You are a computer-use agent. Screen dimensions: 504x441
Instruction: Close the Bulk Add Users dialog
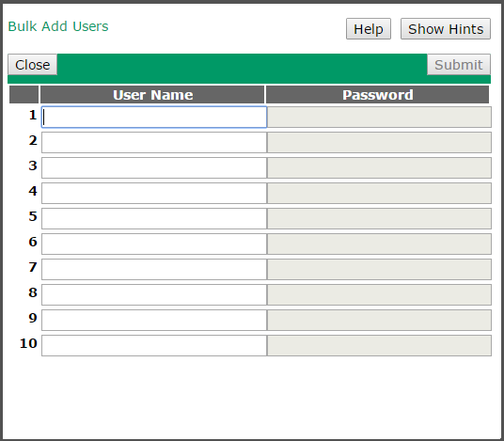(33, 65)
